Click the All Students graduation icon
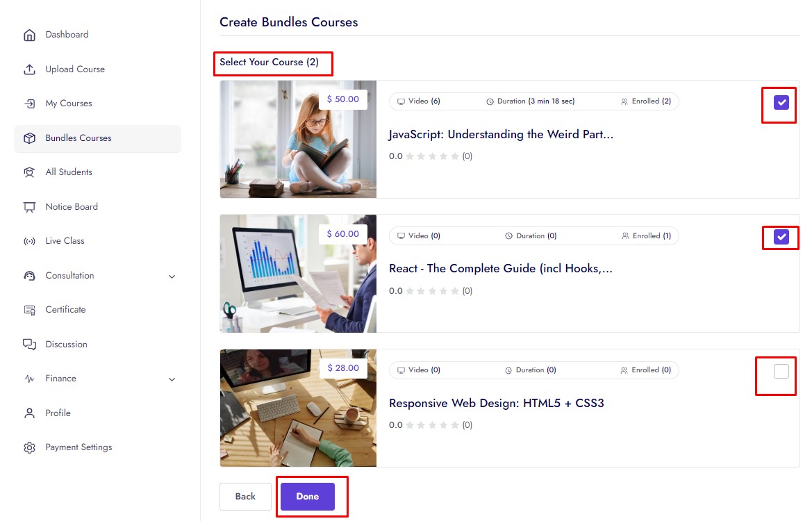 coord(29,172)
